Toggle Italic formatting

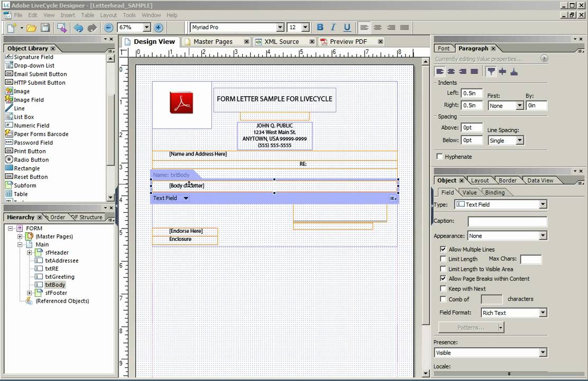333,28
